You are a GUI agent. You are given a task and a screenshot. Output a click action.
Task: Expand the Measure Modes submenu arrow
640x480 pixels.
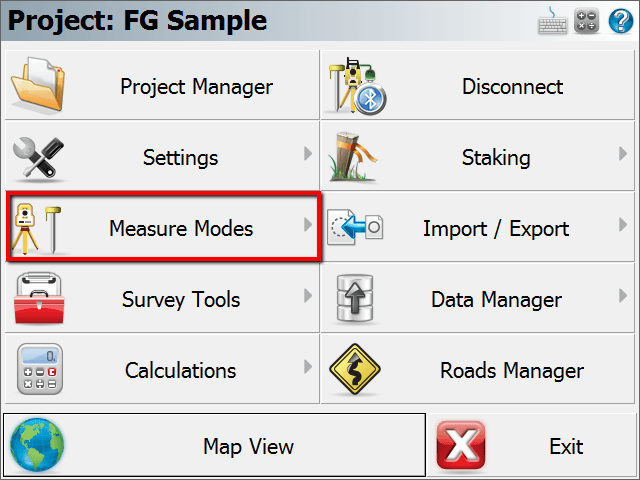pyautogui.click(x=308, y=225)
